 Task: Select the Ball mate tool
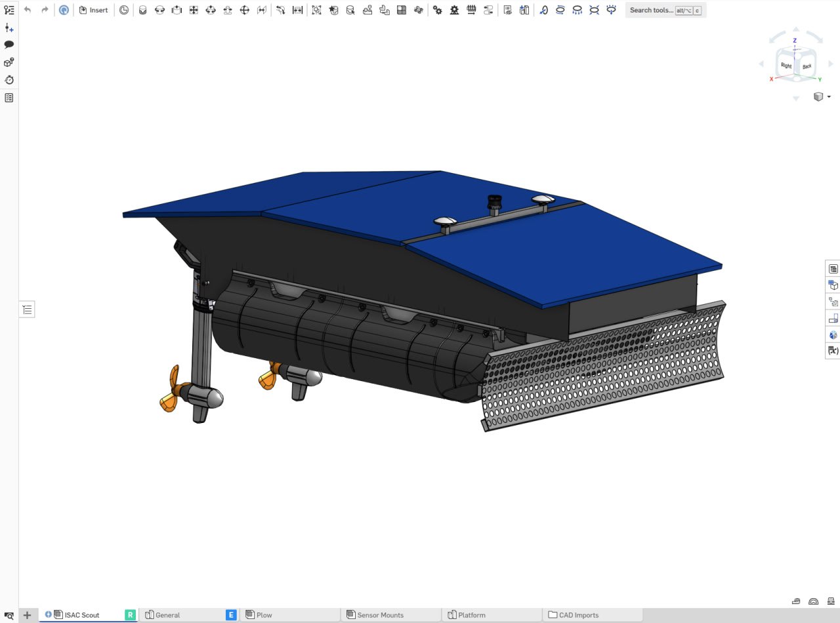pos(245,10)
